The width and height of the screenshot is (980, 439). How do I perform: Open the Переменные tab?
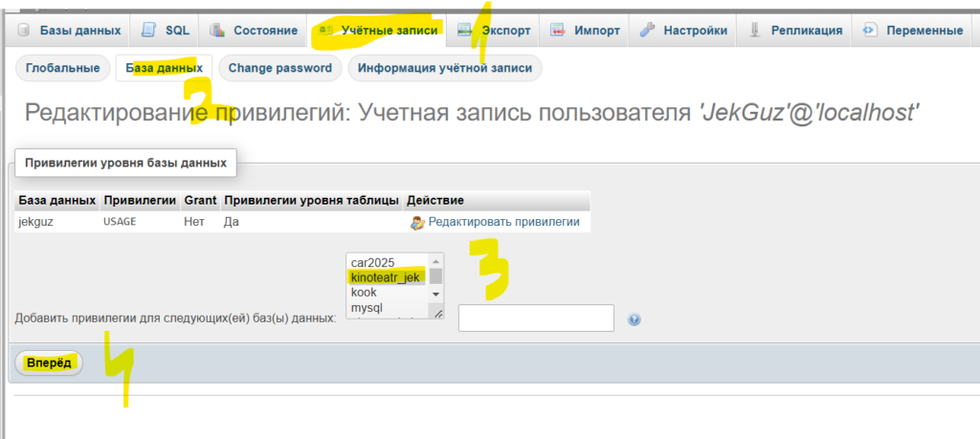[912, 30]
